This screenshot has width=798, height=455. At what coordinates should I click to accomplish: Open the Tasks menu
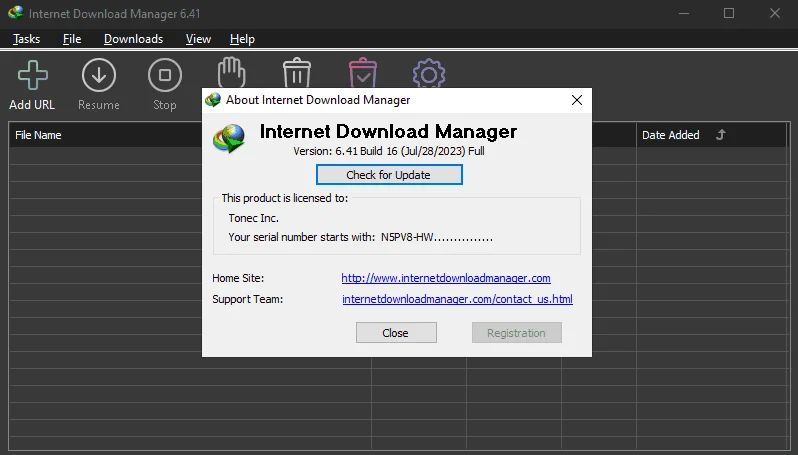coord(26,39)
